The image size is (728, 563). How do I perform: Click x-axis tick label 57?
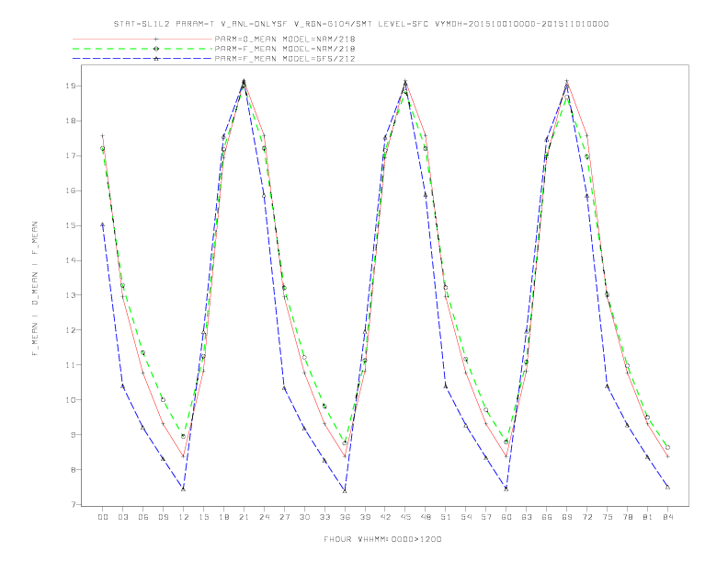[x=486, y=517]
